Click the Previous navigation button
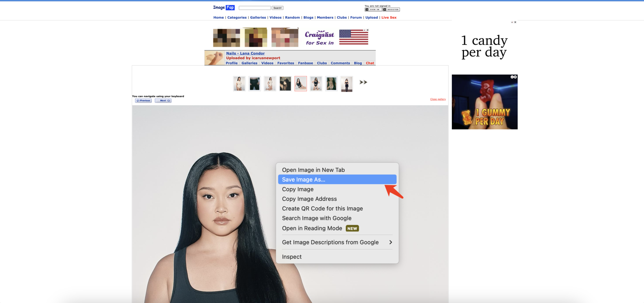Viewport: 644px width, 303px height. (143, 100)
